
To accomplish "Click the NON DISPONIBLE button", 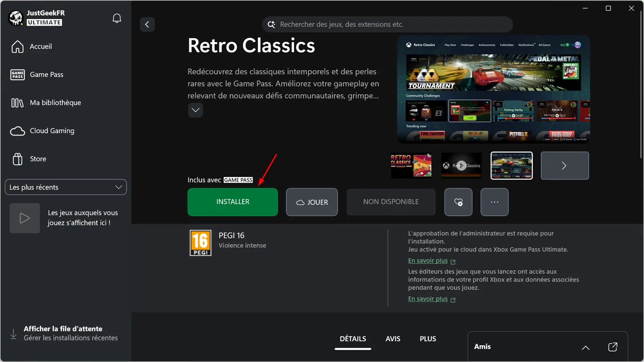I will tap(391, 202).
